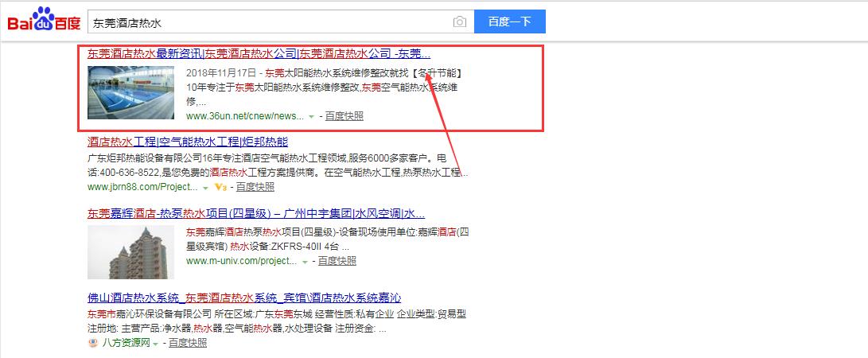Viewport: 868px width, 358px height.
Task: Click the Baidu logo
Action: click(x=44, y=21)
